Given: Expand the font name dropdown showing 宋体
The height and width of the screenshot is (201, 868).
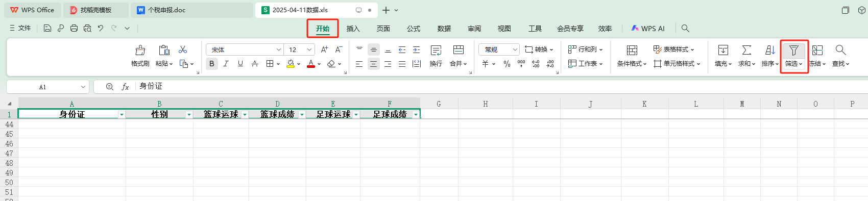Looking at the screenshot, I should click(279, 49).
